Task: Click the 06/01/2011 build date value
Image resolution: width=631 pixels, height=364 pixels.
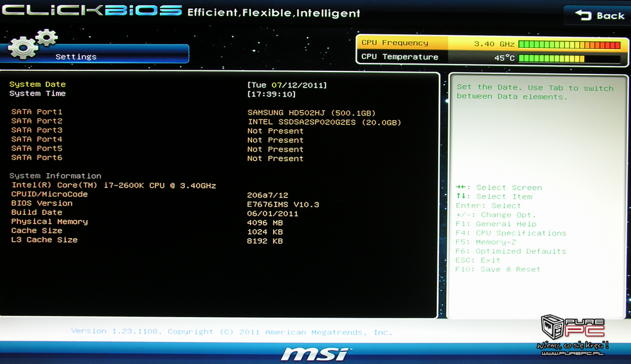Action: pos(272,214)
